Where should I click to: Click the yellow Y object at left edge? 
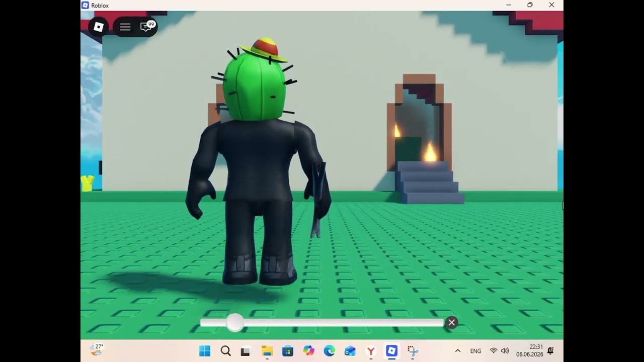coord(88,184)
